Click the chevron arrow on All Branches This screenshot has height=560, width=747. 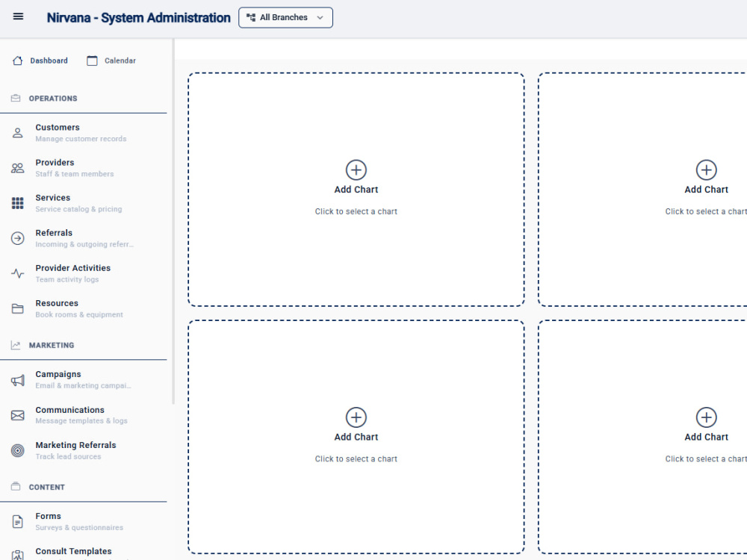pos(320,18)
